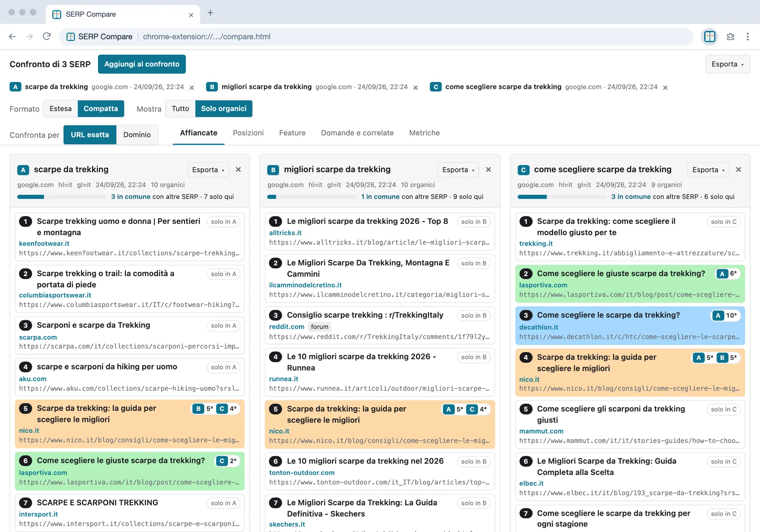The image size is (760, 532).
Task: Open the browser extensions puzzle icon
Action: click(x=730, y=36)
